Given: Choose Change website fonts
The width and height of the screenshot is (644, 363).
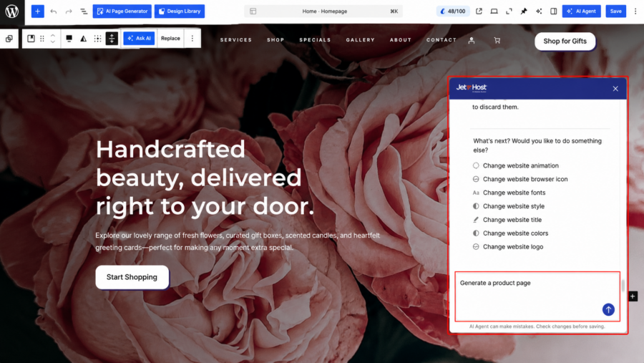Looking at the screenshot, I should (x=509, y=193).
